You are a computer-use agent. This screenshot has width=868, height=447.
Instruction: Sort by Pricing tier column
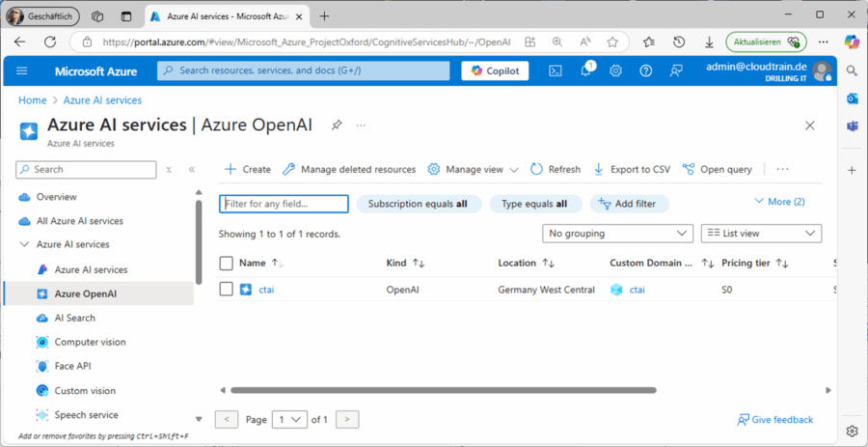tap(755, 264)
